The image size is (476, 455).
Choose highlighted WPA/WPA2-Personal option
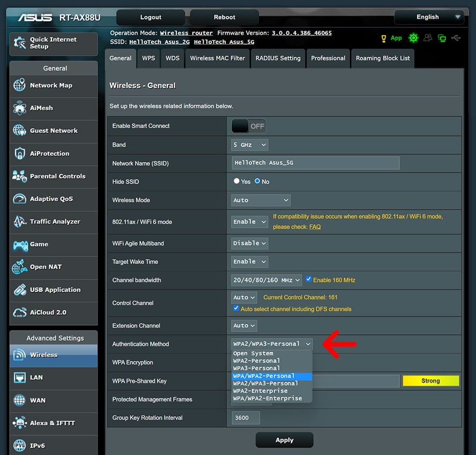(x=272, y=376)
